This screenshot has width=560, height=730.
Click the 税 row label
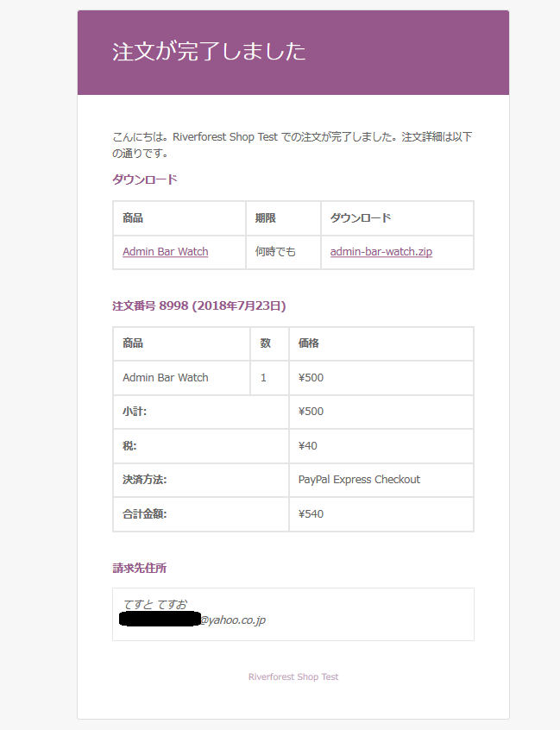(129, 446)
